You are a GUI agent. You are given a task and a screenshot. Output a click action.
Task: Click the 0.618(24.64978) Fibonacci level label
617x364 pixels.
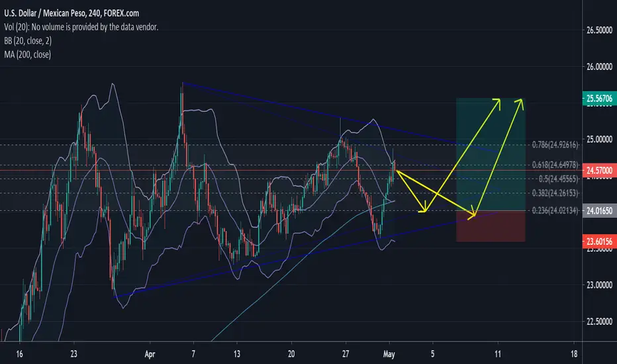coord(555,165)
